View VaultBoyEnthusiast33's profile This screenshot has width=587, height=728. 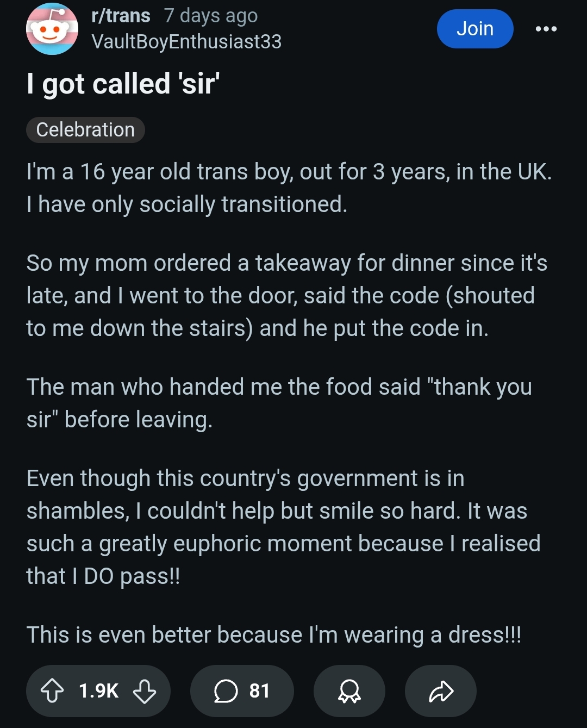coord(186,42)
